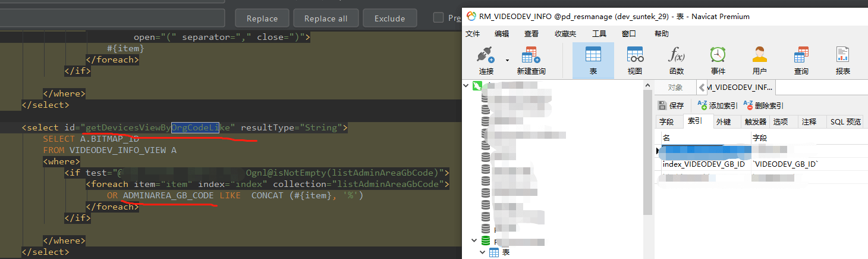
Task: Collapse the open green database node
Action: pos(473,241)
